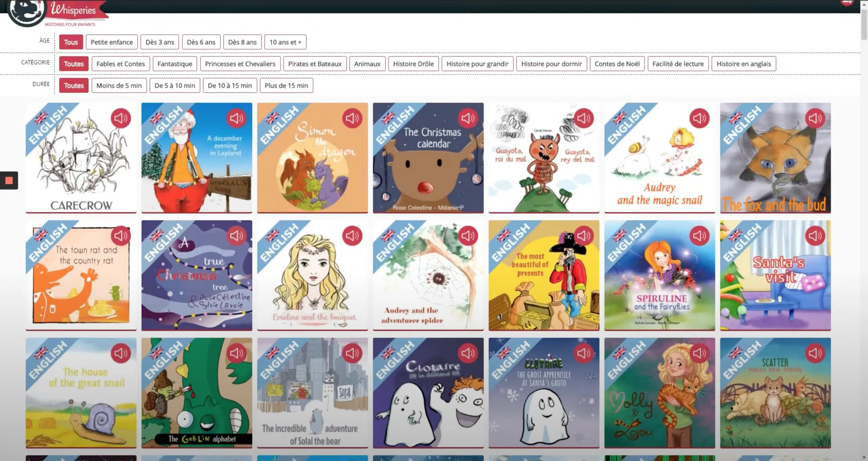Select the 'Pirates et Bateaux' category
Image resolution: width=868 pixels, height=461 pixels.
pos(315,64)
